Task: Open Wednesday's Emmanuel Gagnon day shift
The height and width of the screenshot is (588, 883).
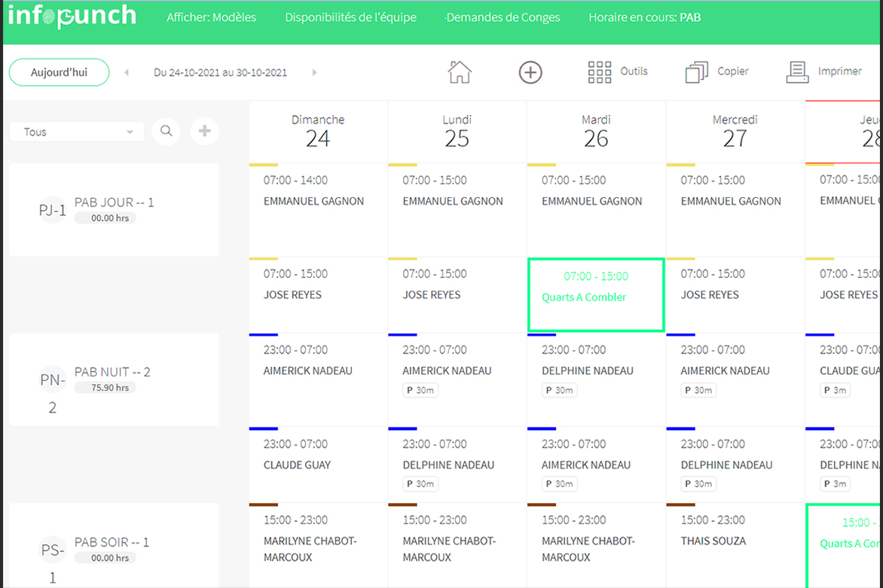Action: 735,211
